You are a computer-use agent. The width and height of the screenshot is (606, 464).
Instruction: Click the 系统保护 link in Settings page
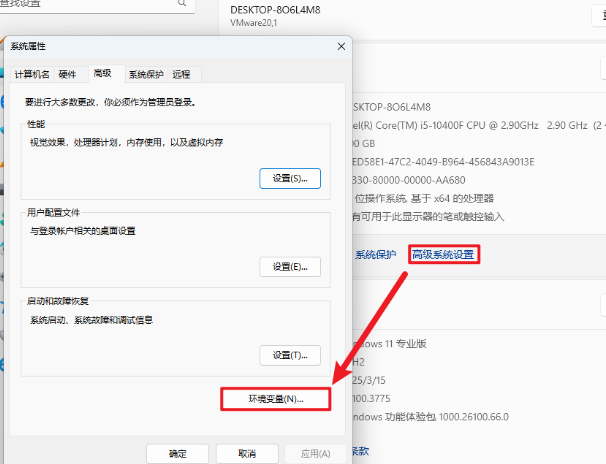(x=375, y=255)
